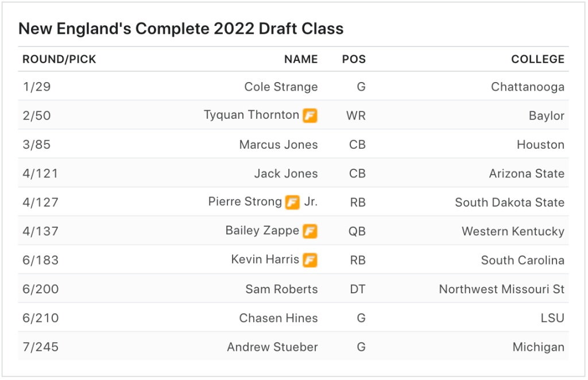588x380 pixels.
Task: Open Marcus Jones player link
Action: [278, 145]
